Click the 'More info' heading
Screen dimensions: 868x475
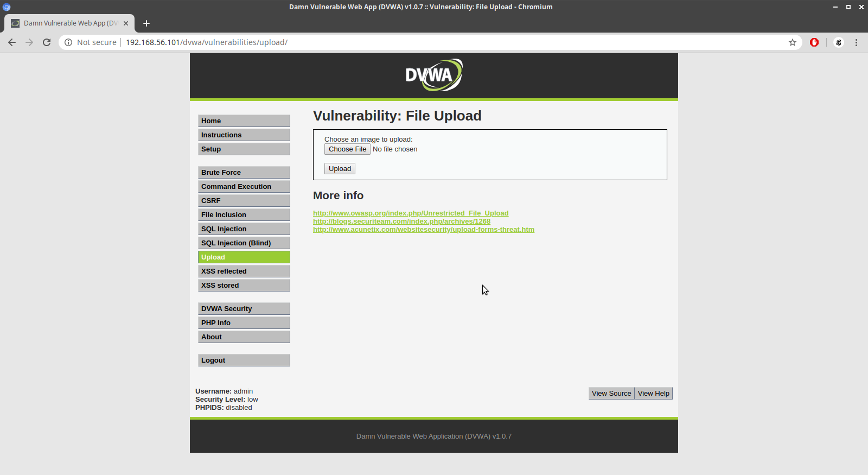[x=339, y=195]
